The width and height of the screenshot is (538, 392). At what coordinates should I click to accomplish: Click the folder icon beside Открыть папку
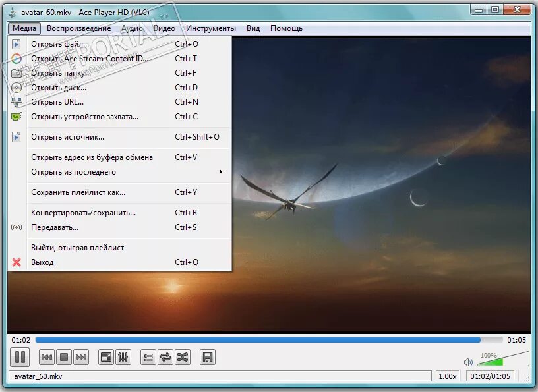(x=16, y=73)
